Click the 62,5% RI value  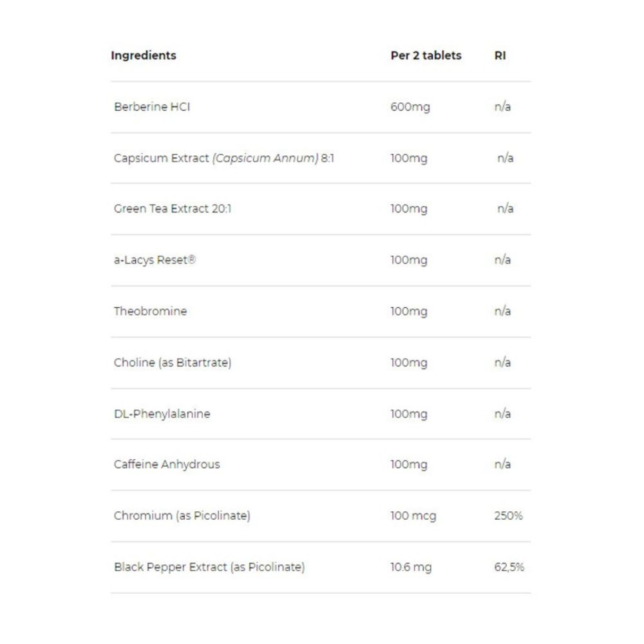[x=509, y=567]
